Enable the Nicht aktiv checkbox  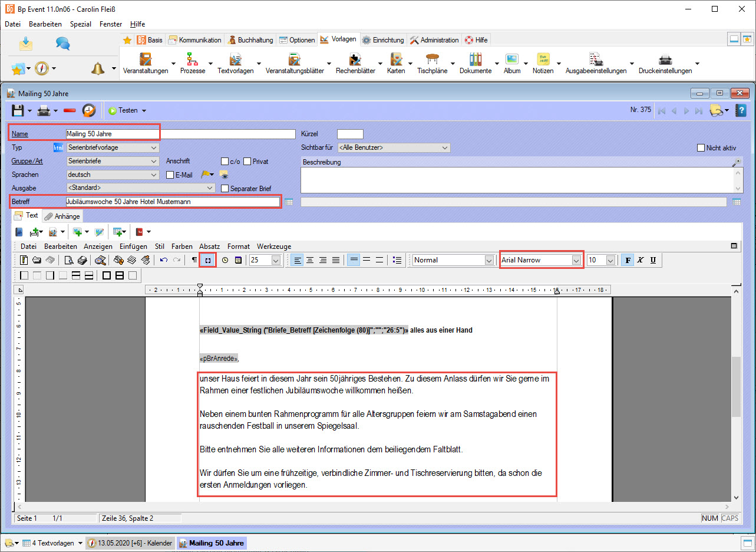(x=701, y=148)
